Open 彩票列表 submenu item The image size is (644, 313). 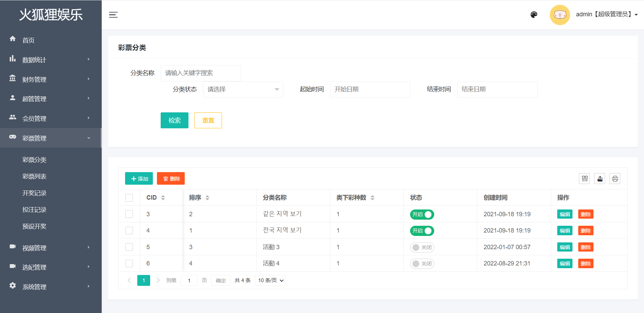pos(35,176)
